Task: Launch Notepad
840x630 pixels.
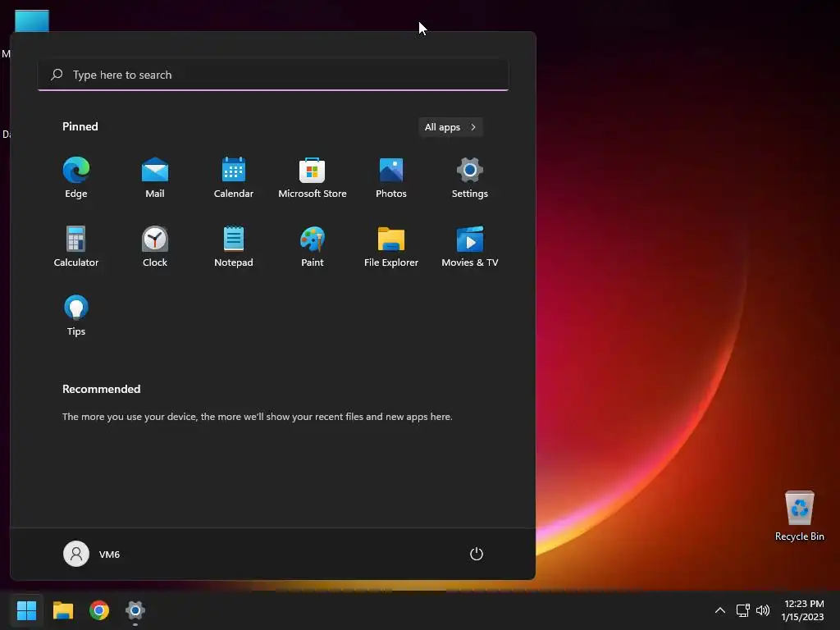Action: 234,246
